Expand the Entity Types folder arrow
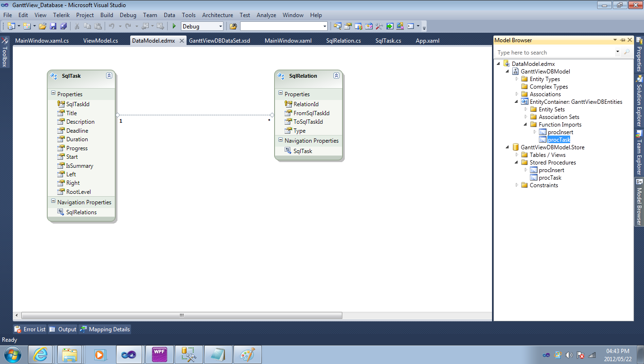The height and width of the screenshot is (364, 644). click(517, 79)
